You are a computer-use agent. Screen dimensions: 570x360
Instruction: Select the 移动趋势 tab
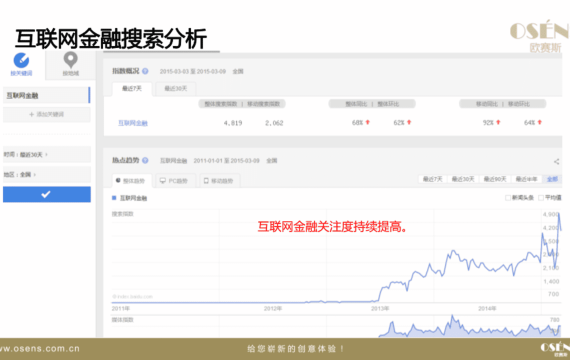tap(219, 181)
